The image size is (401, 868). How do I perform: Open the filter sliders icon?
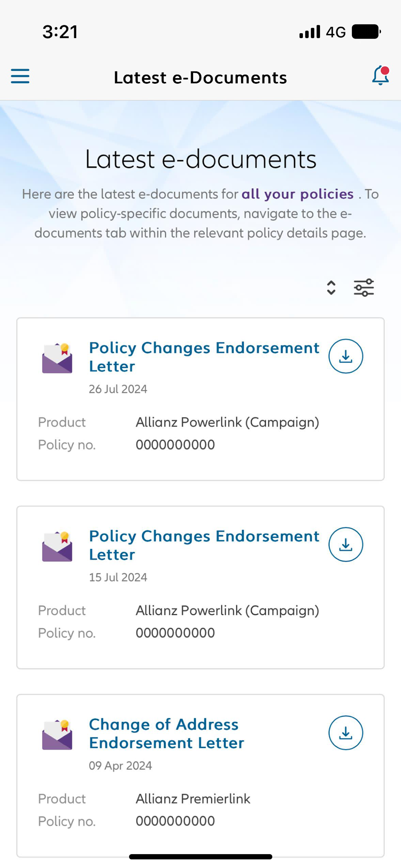click(x=364, y=288)
